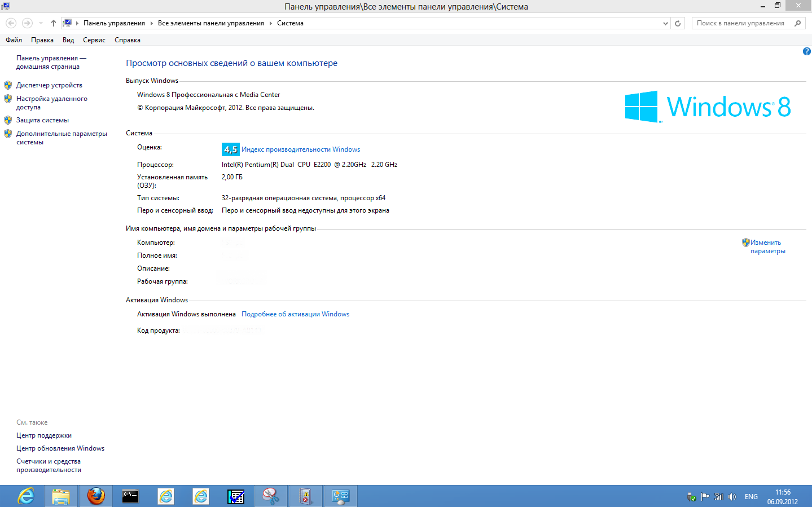Viewport: 812px width, 507px height.
Task: Open 'Защита системы' link
Action: coord(42,120)
